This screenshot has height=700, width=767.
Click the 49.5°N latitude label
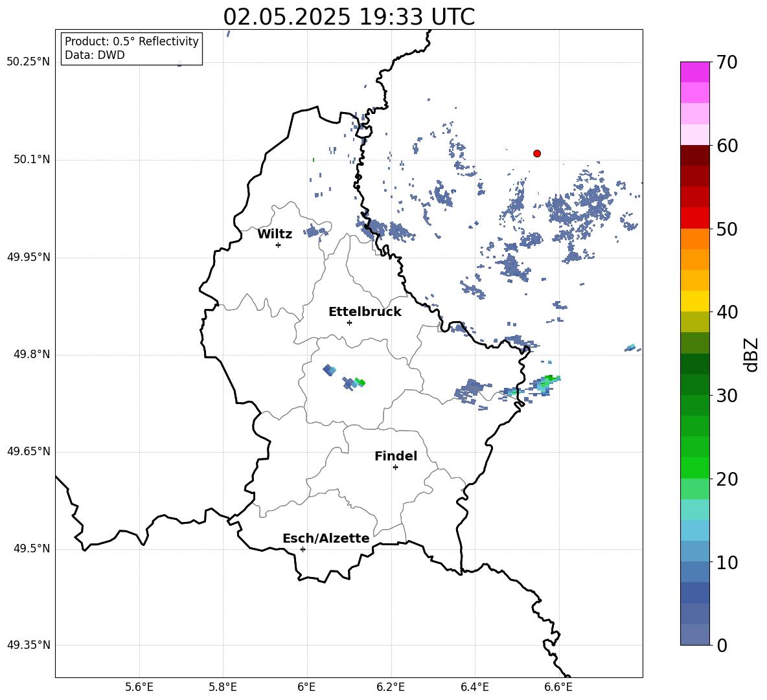click(x=32, y=548)
